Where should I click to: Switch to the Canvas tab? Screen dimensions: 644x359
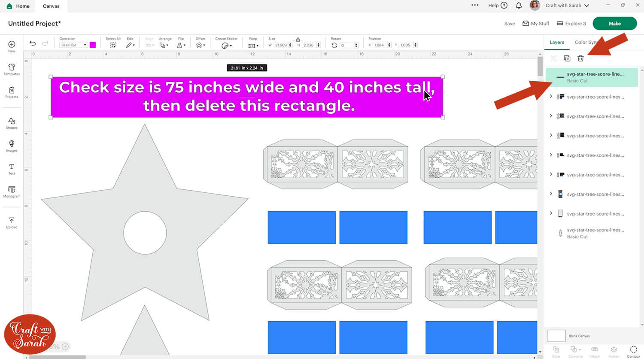(51, 6)
